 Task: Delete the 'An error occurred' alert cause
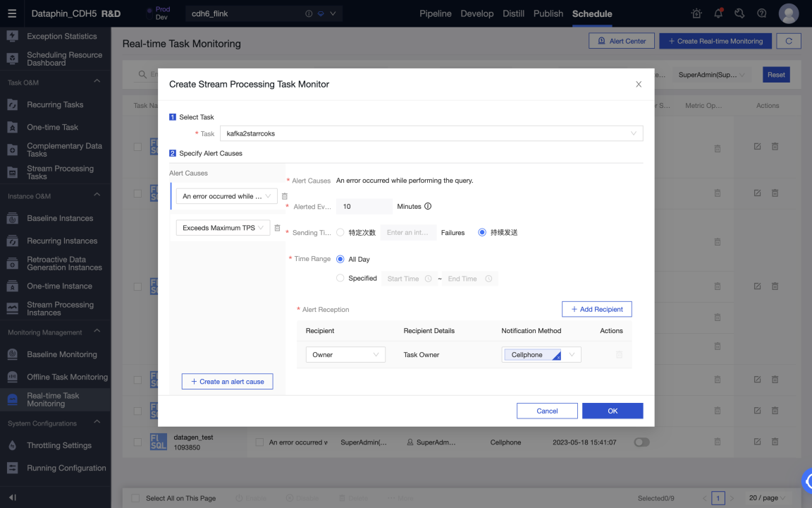pos(285,196)
